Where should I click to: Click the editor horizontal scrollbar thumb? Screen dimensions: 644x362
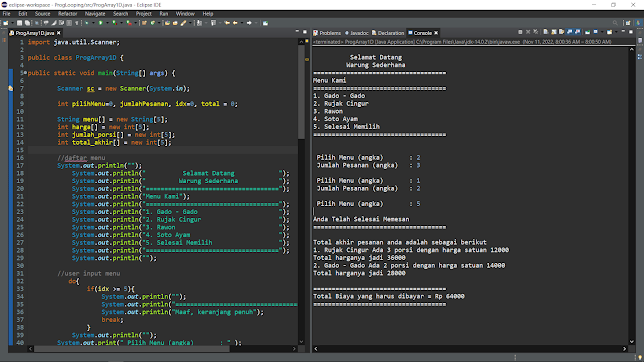point(131,348)
